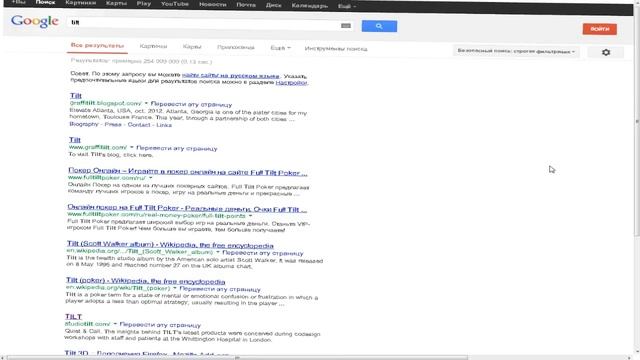Open Поиск in the top black bar
Viewport: 640px width, 360px height.
(45, 2)
